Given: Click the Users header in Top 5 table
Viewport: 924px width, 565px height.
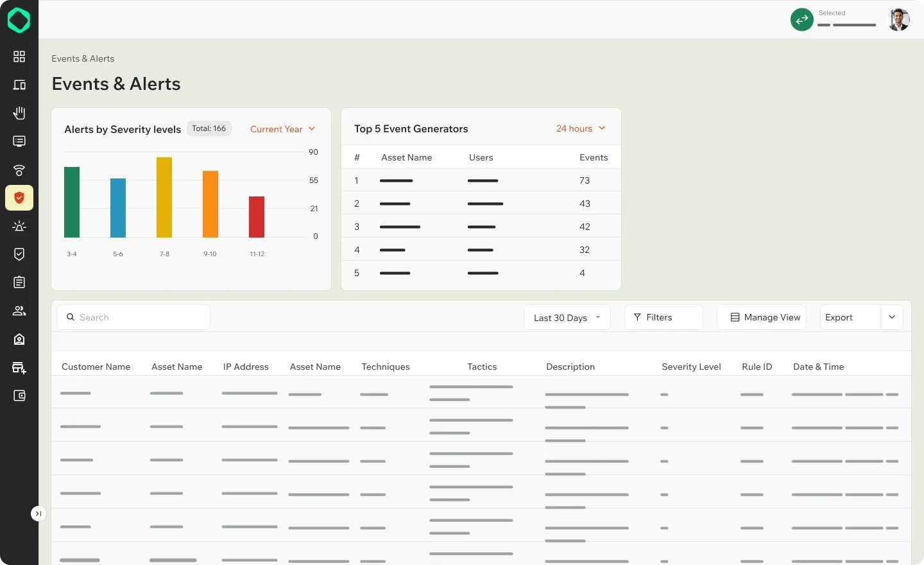Looking at the screenshot, I should (x=481, y=157).
